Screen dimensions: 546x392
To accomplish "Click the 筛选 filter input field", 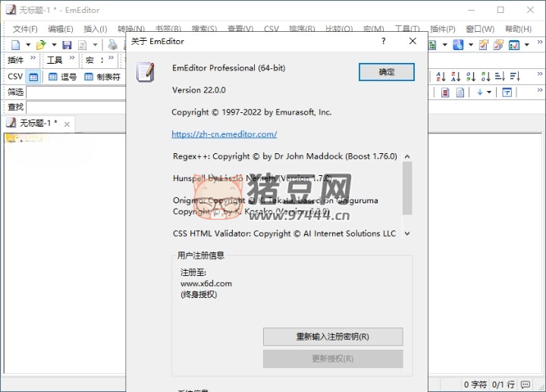I will click(76, 92).
